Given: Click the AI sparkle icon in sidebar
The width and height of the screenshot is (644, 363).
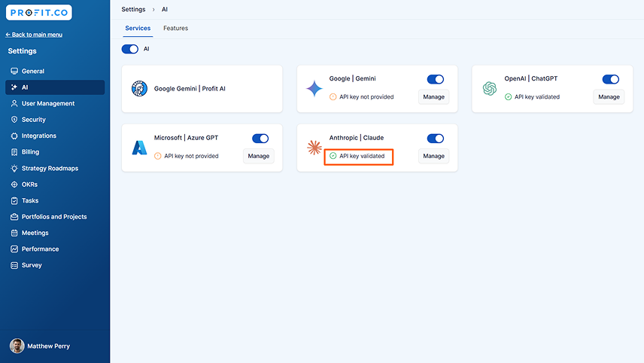Looking at the screenshot, I should coord(14,87).
